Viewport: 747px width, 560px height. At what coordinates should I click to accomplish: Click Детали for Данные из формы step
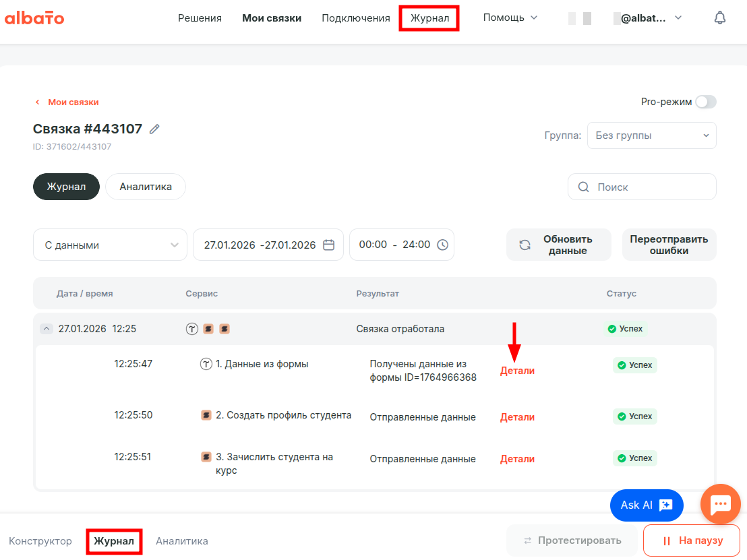point(517,371)
